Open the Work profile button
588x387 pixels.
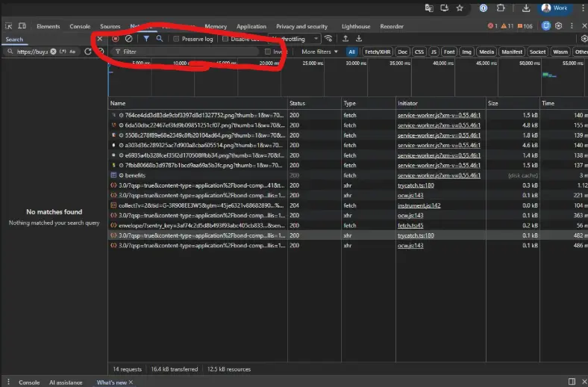(x=554, y=8)
